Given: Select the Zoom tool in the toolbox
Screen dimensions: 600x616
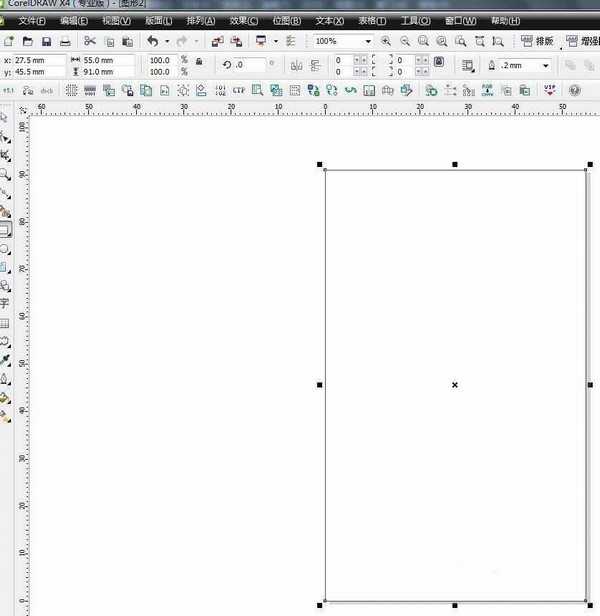Looking at the screenshot, I should tap(6, 174).
